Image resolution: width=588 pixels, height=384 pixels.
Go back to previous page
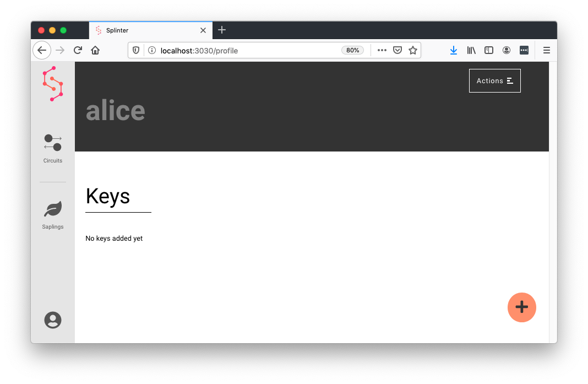coord(42,50)
